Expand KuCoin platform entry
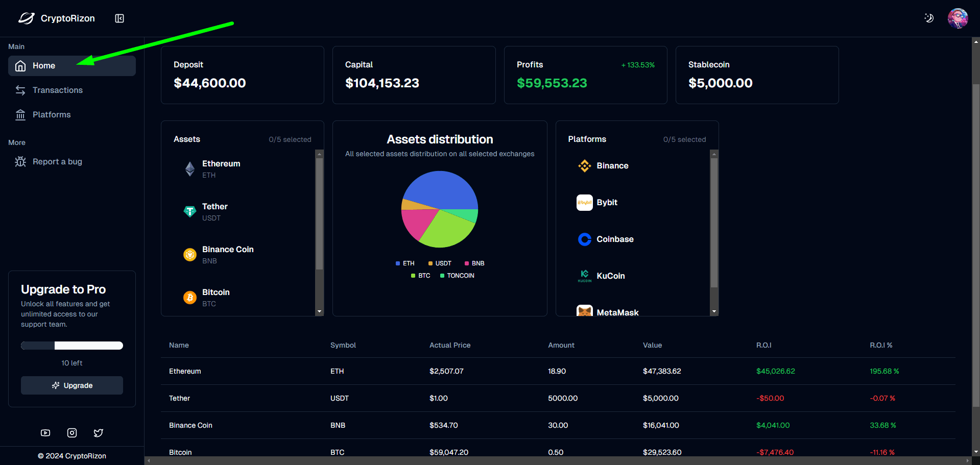This screenshot has height=465, width=980. click(611, 276)
